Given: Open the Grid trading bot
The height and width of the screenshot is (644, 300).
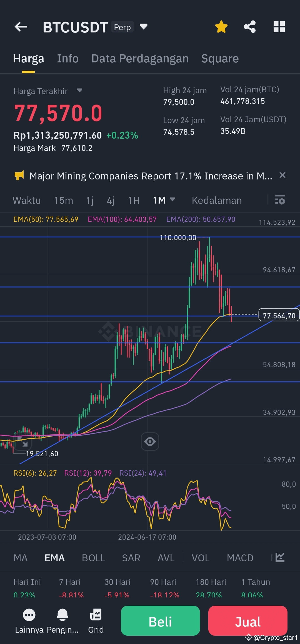Looking at the screenshot, I should click(96, 621).
